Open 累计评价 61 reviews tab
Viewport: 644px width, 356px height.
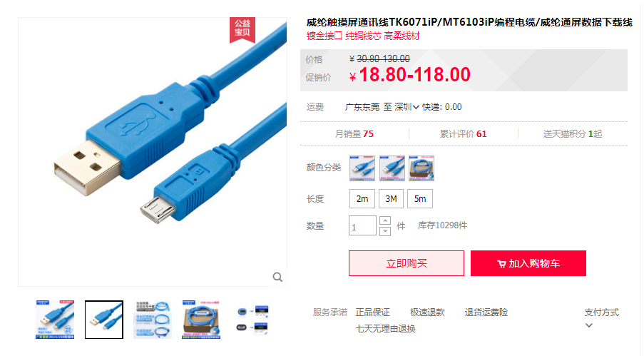pyautogui.click(x=464, y=134)
